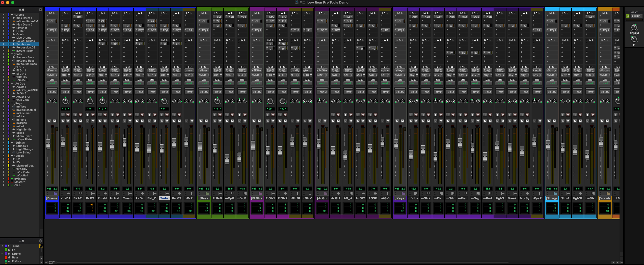Select the Crash channel name
644x265 pixels.
click(127, 198)
